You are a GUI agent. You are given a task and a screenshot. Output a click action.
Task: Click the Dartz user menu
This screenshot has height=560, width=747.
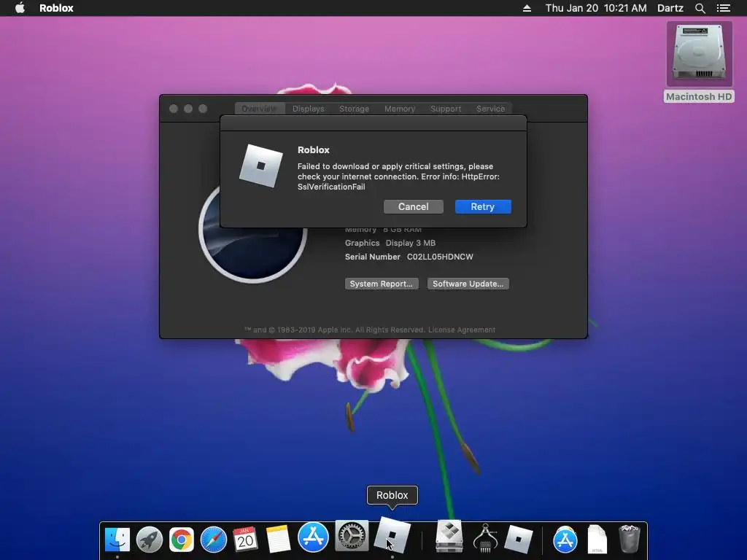point(670,8)
